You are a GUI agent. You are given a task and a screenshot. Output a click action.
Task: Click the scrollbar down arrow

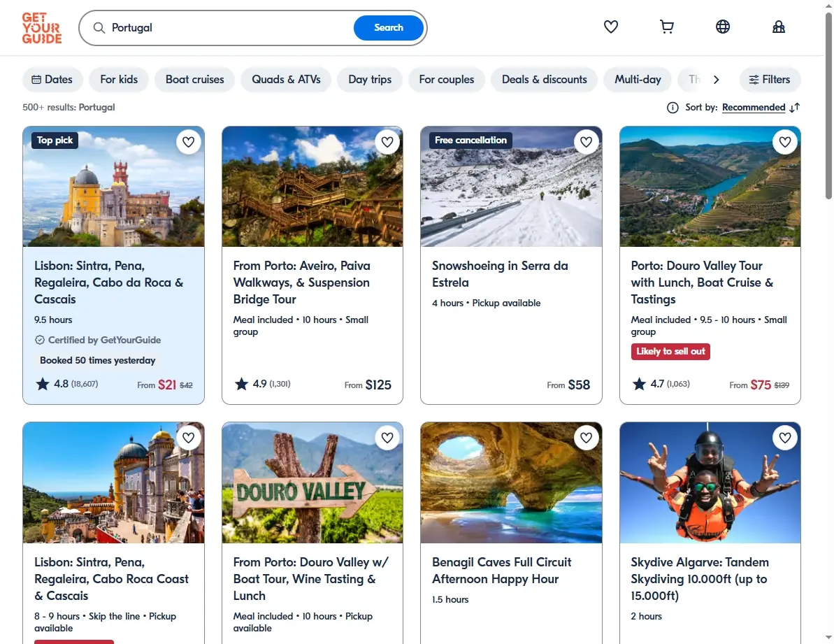828,637
